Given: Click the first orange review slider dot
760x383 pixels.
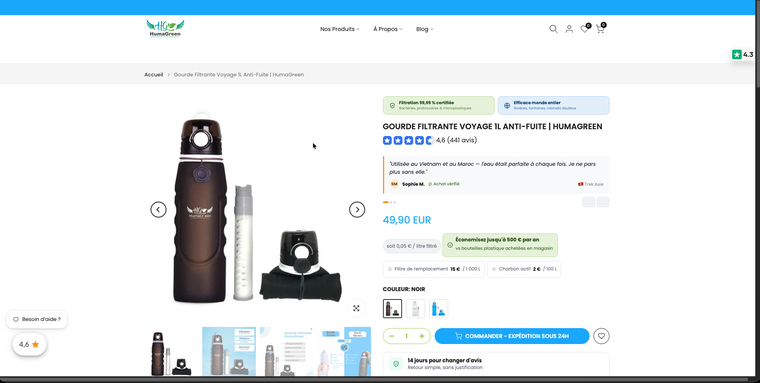Looking at the screenshot, I should pos(386,202).
